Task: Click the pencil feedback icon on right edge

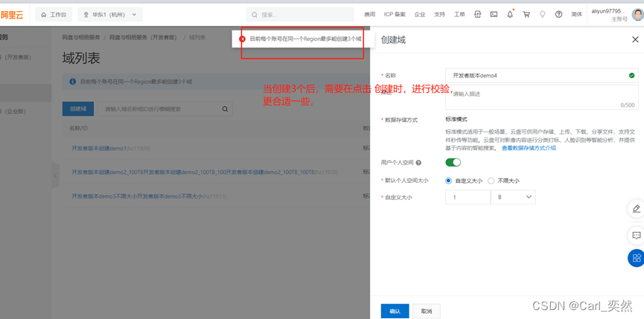Action: pyautogui.click(x=637, y=209)
